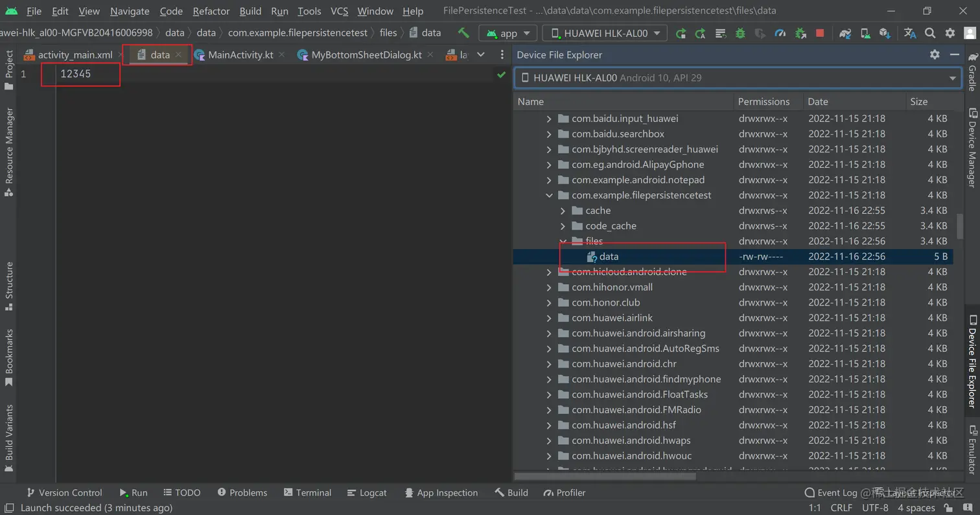Toggle the read-only lock icon in the status bar

(x=949, y=508)
